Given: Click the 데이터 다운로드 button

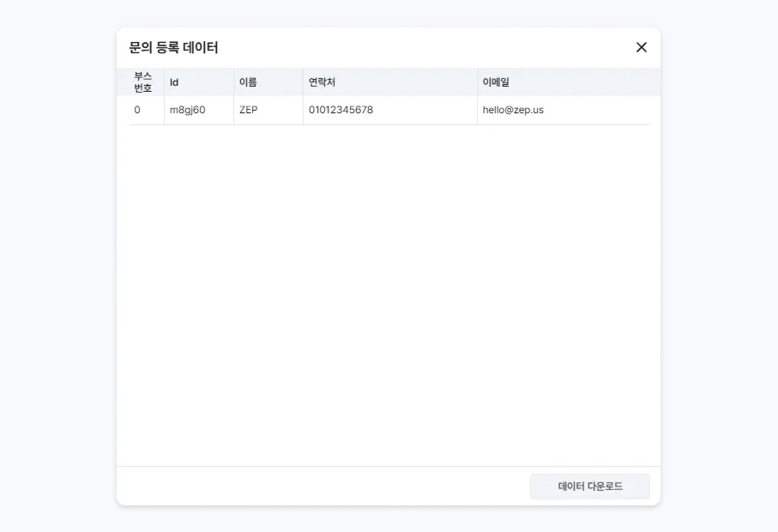Looking at the screenshot, I should click(590, 487).
